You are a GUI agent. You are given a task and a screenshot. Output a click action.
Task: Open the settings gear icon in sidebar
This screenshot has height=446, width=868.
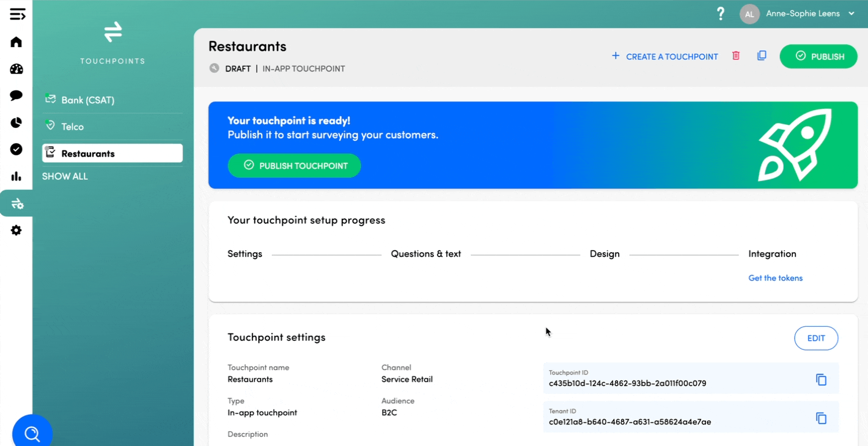pos(17,231)
